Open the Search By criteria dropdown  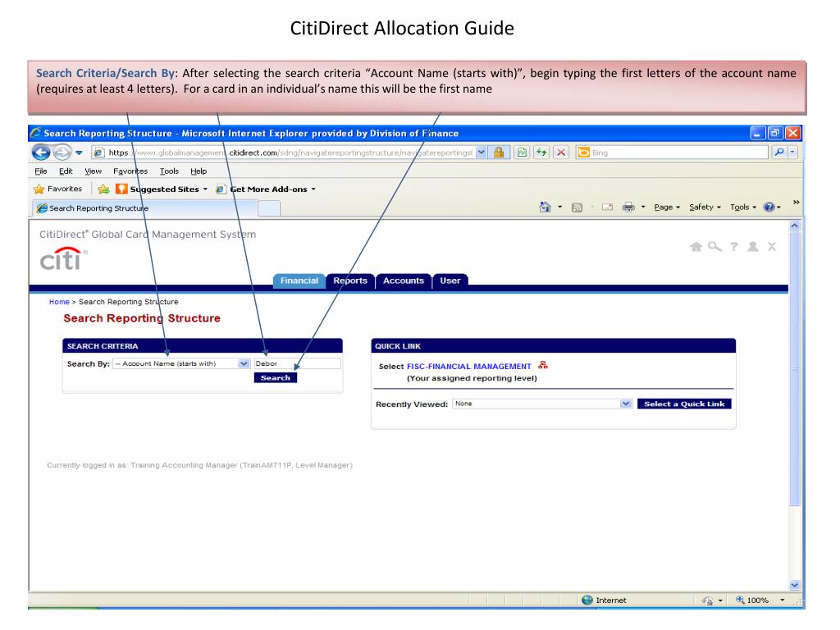tap(181, 363)
